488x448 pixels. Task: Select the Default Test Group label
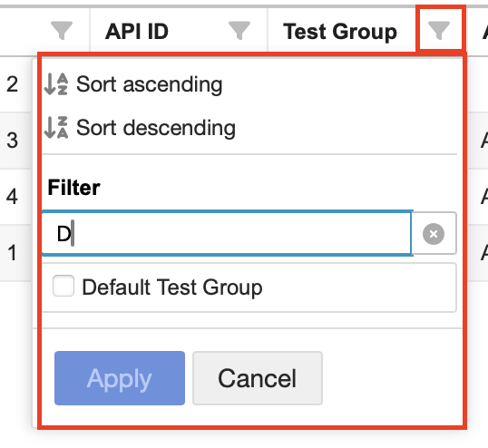[172, 287]
